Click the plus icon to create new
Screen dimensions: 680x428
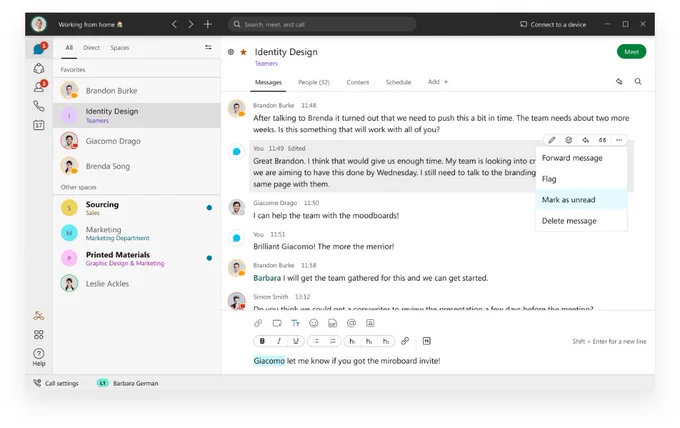click(208, 24)
